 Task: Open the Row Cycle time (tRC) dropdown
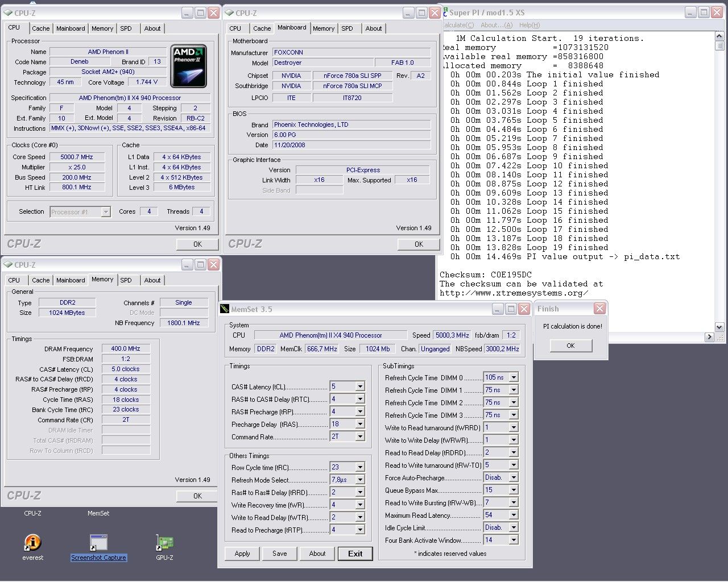tap(359, 467)
